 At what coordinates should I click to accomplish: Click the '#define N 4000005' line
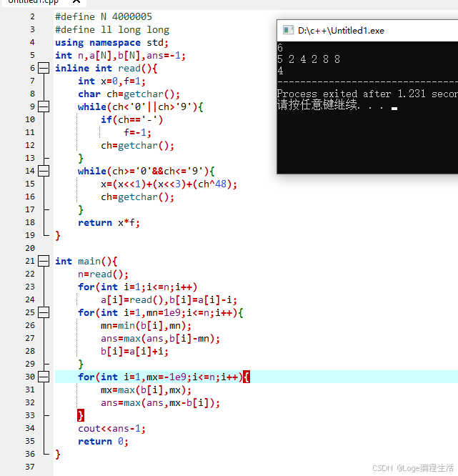click(104, 16)
